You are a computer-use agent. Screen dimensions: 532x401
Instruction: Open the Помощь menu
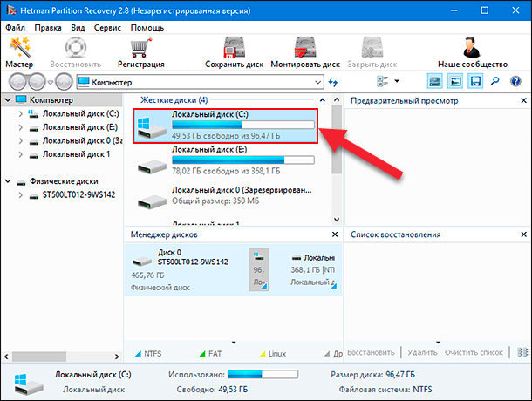(x=147, y=28)
